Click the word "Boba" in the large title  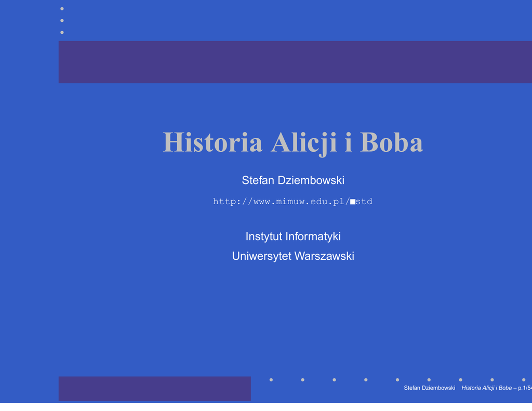click(391, 142)
